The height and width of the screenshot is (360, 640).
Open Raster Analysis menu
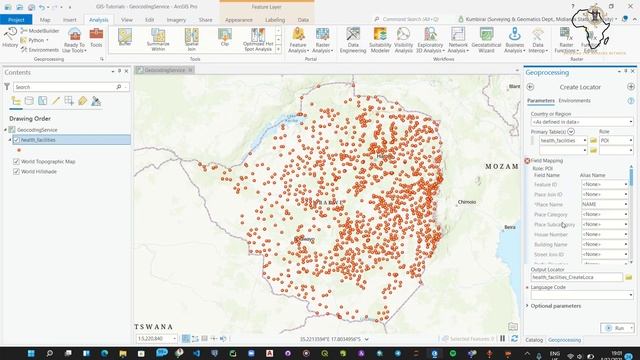[x=322, y=40]
